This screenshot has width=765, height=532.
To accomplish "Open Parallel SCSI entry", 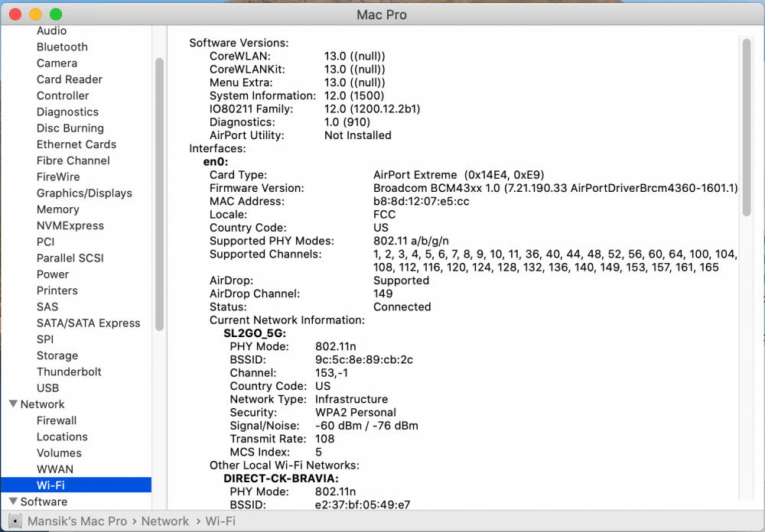I will [x=70, y=258].
